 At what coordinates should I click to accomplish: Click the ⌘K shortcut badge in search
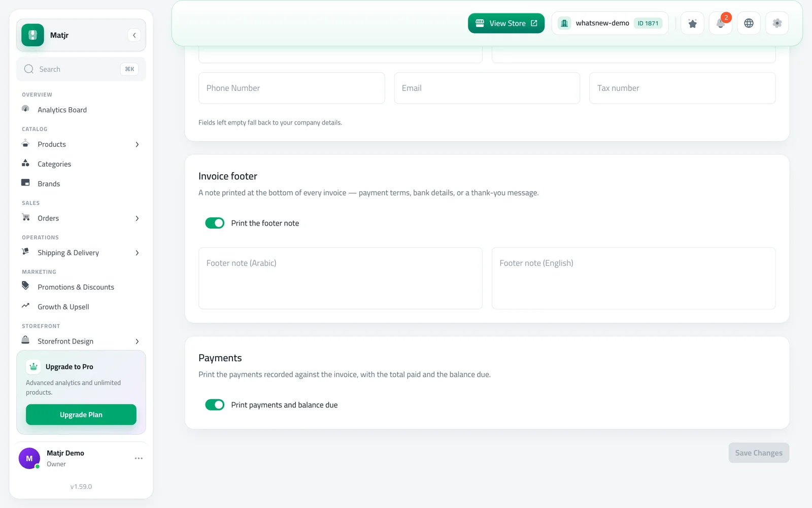tap(129, 69)
